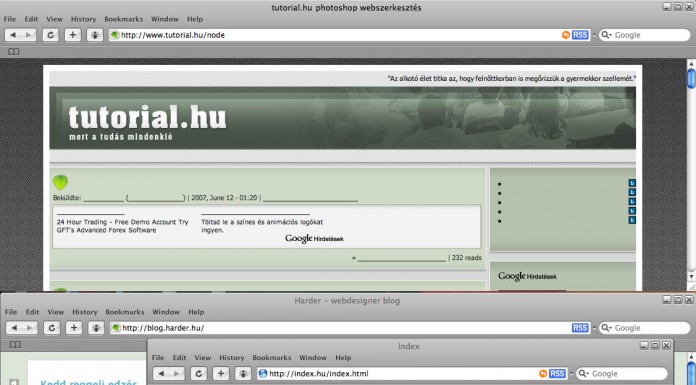Click orange SnapBack icon in tutorial.hu address bar
696x385 pixels.
[566, 35]
